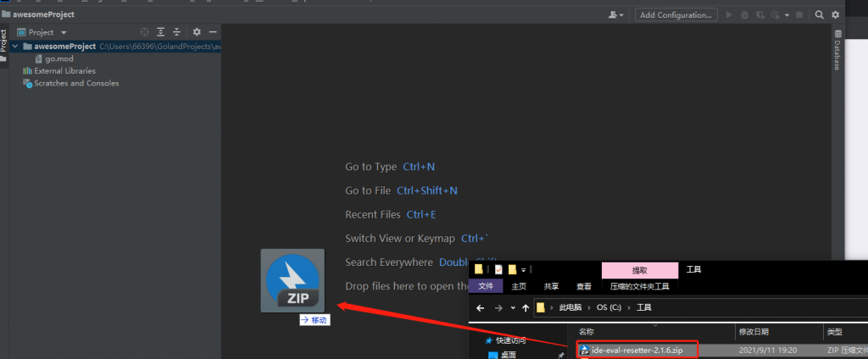Click Run with Coverage icon
Image resolution: width=868 pixels, height=359 pixels.
(760, 15)
